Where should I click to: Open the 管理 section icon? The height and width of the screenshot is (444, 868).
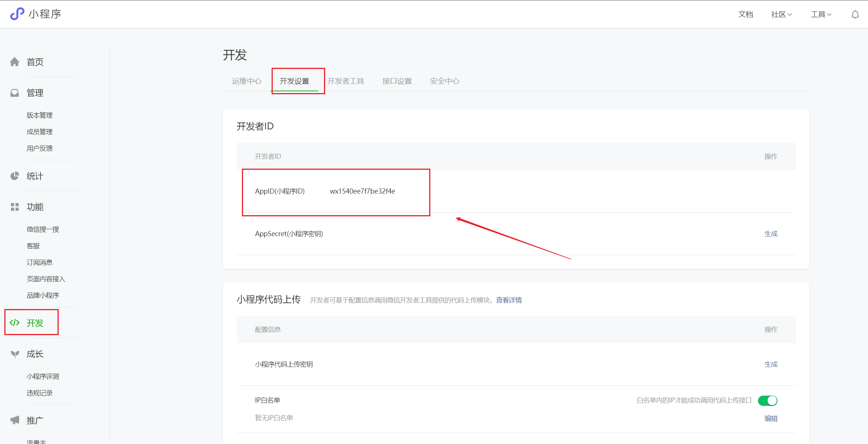coord(15,93)
